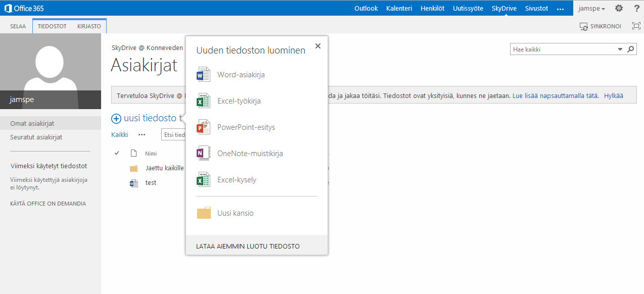
Task: Click the Word document icon in popup
Action: pyautogui.click(x=203, y=75)
